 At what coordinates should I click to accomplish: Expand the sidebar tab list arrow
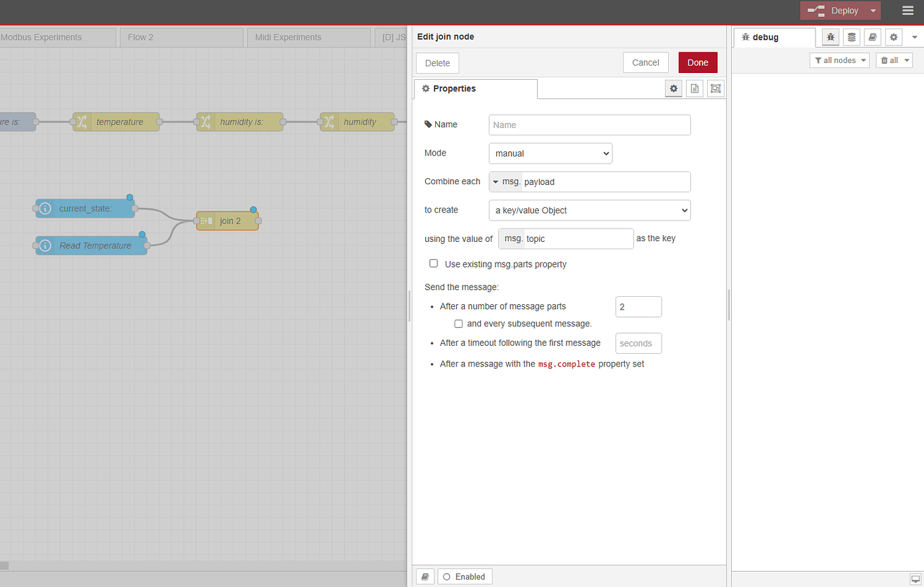[x=915, y=38]
